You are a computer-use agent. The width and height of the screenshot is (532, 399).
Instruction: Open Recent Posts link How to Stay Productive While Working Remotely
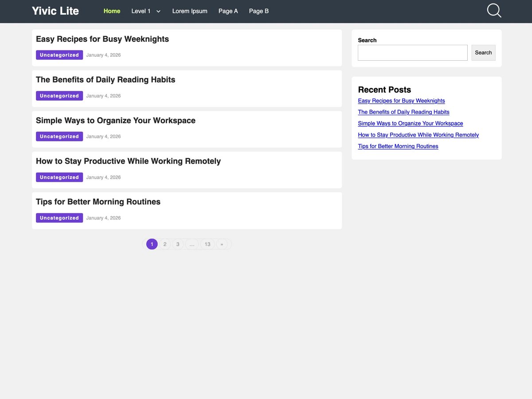point(419,135)
